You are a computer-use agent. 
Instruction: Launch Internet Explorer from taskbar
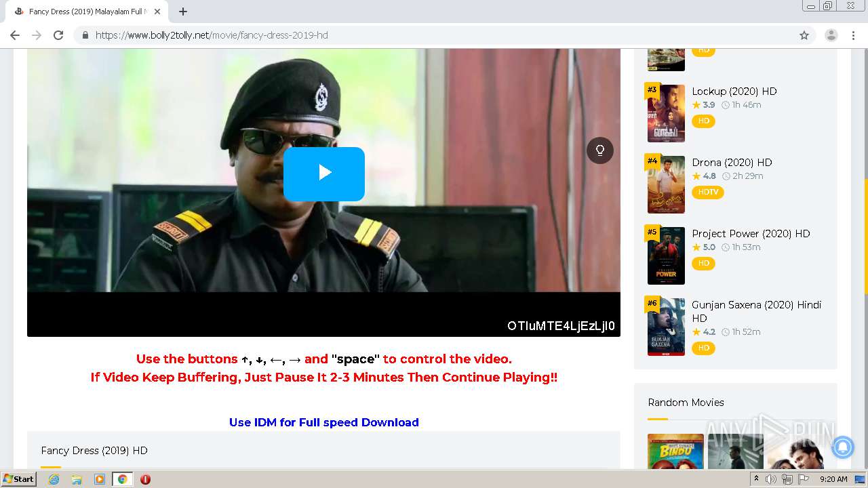click(54, 479)
